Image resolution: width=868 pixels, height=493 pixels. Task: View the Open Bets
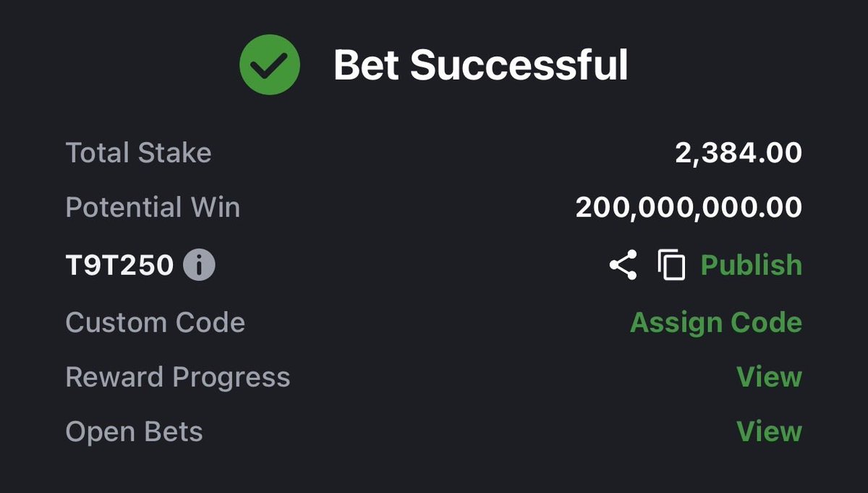(769, 432)
